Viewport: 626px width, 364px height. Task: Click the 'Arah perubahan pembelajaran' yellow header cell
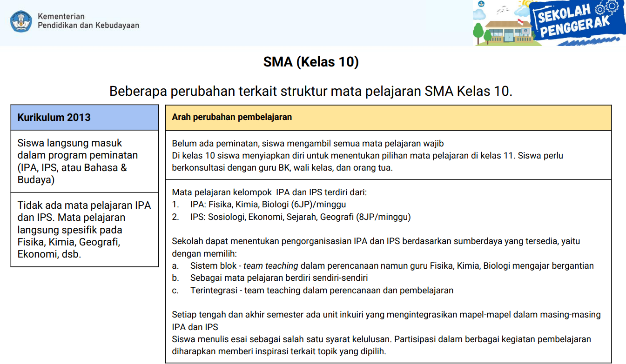(x=388, y=118)
